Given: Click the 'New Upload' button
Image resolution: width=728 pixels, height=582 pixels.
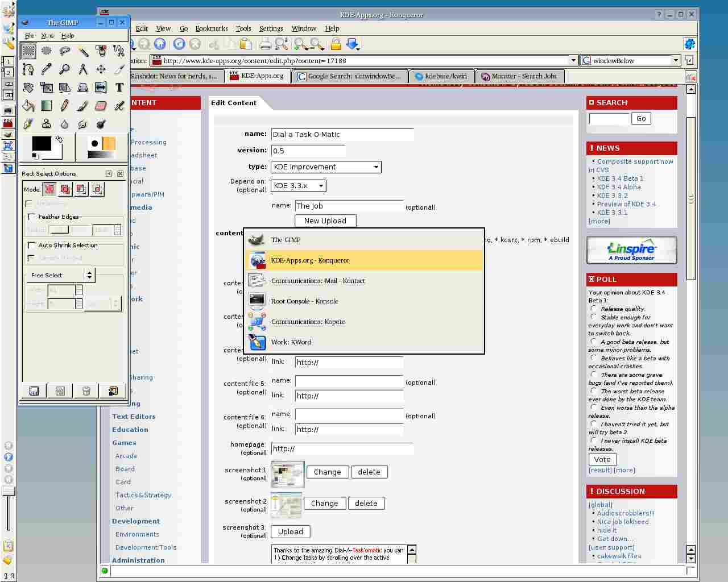Looking at the screenshot, I should coord(325,221).
